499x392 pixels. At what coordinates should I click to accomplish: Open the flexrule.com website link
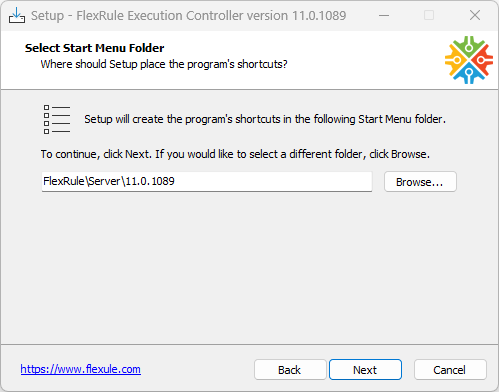pos(81,369)
